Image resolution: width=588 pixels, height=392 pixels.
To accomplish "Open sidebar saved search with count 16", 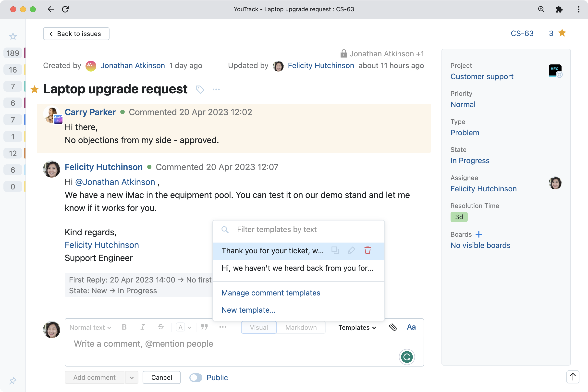I will 13,70.
